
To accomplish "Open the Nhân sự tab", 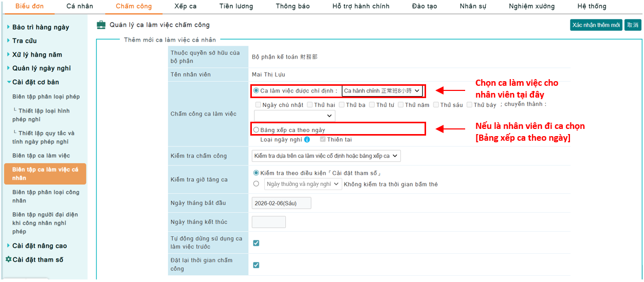I will 471,7.
